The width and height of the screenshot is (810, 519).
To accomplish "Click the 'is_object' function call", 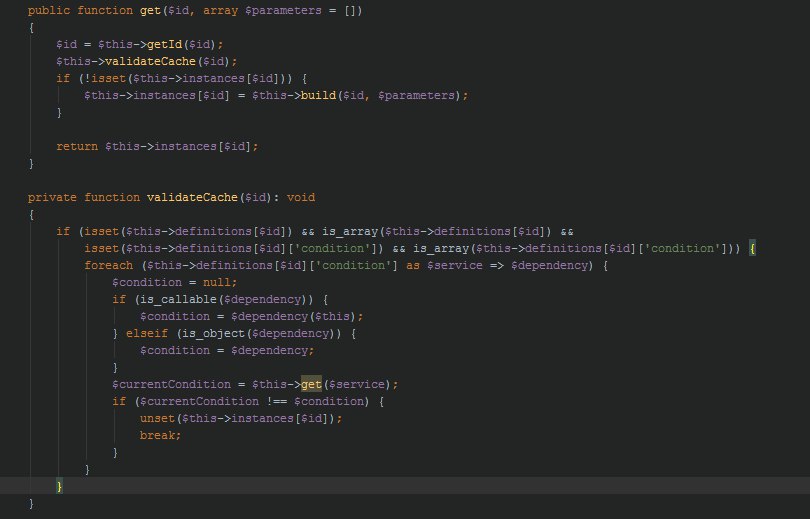I will 213,334.
